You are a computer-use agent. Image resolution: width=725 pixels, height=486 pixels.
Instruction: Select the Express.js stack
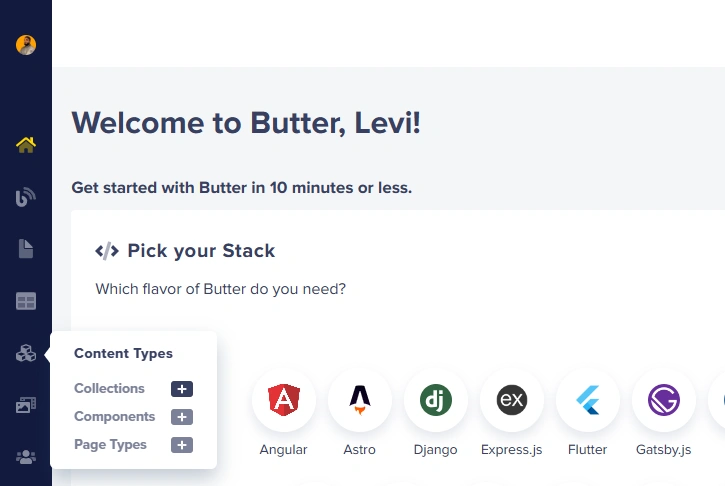(x=511, y=400)
